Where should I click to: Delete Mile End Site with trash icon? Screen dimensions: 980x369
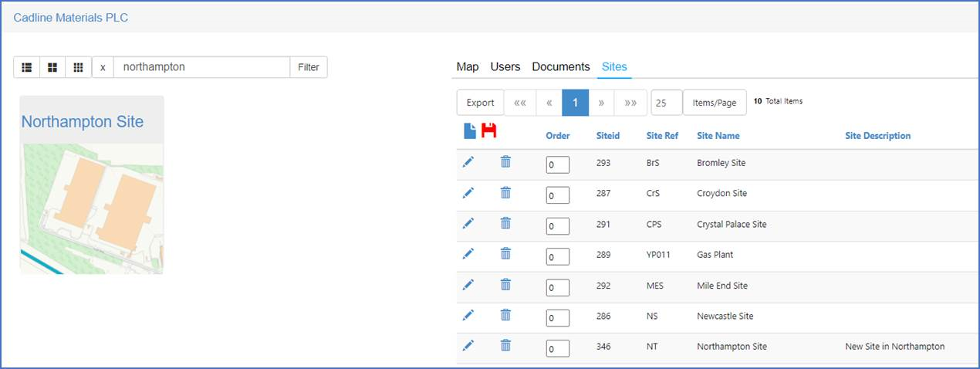[505, 284]
